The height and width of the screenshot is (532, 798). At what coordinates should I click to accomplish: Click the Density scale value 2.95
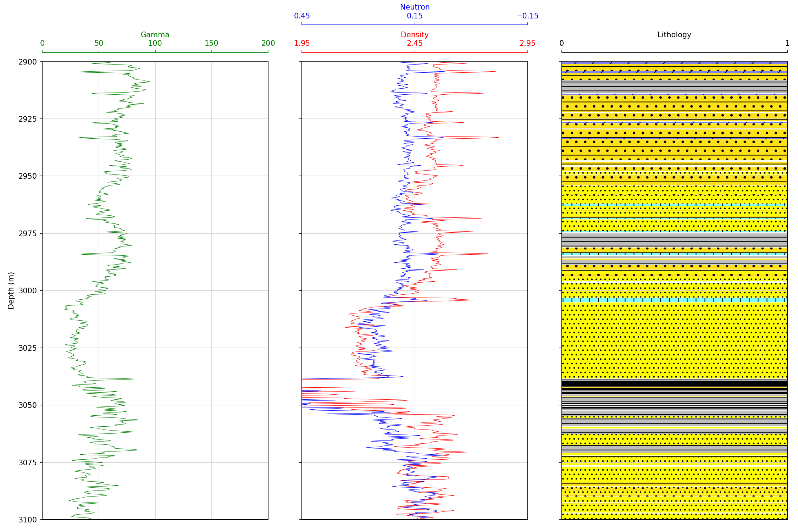[527, 43]
